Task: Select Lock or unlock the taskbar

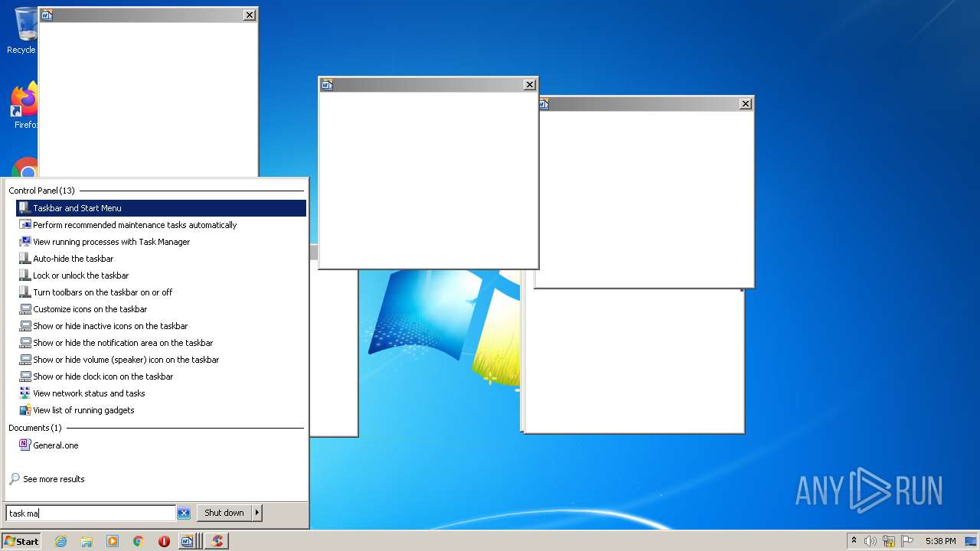Action: 161,275
